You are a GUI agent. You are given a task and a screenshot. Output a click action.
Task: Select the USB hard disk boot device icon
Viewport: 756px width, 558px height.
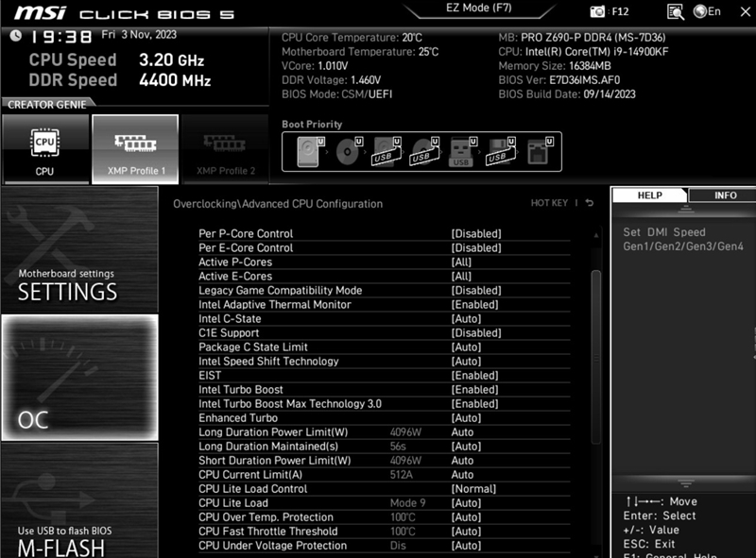click(x=387, y=152)
